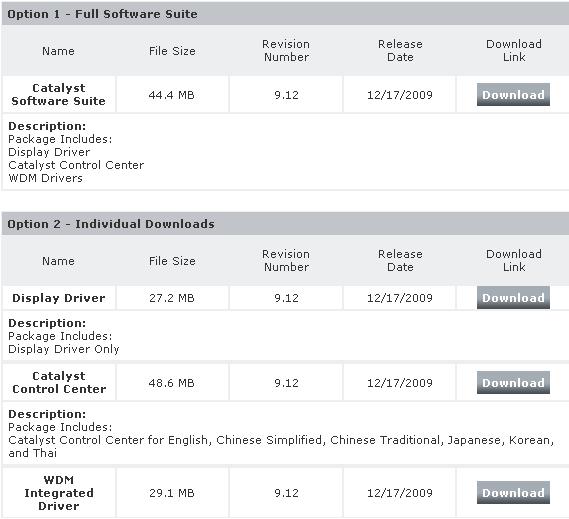Click the Catalyst Control Center name cell
The image size is (569, 519).
[x=58, y=383]
